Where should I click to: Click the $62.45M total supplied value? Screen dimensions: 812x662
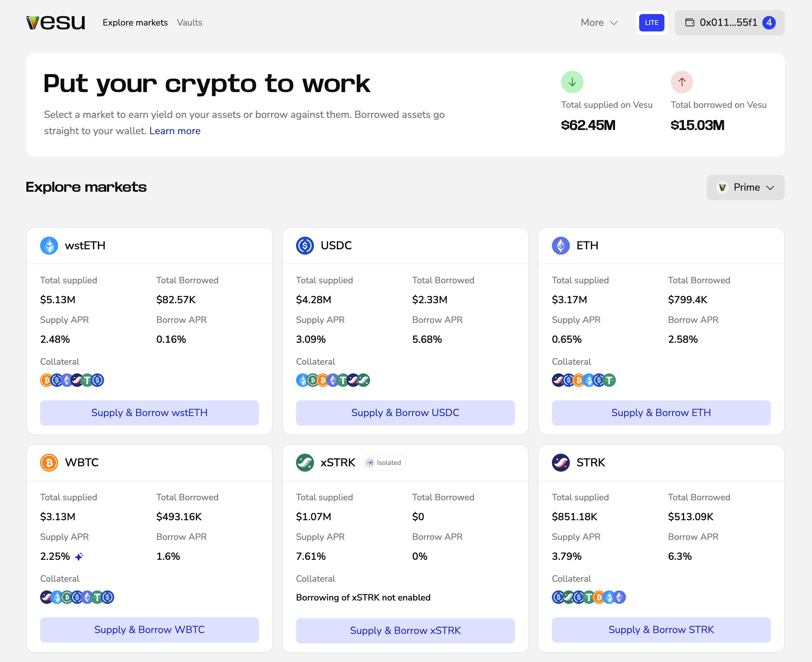[588, 125]
